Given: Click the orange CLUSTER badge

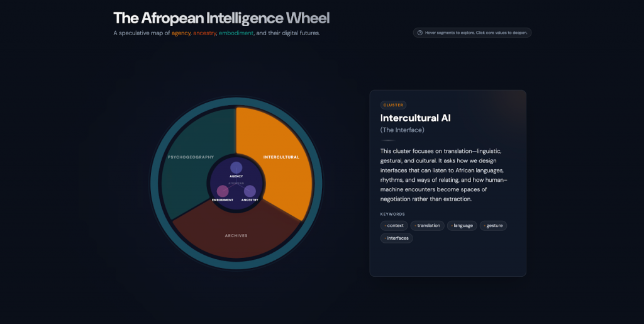Looking at the screenshot, I should point(393,105).
